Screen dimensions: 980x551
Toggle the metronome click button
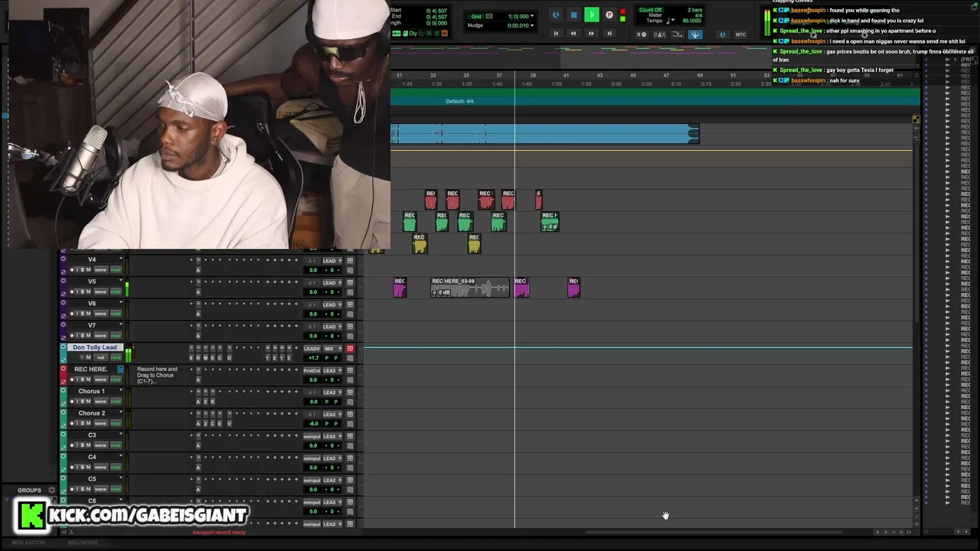[x=659, y=34]
